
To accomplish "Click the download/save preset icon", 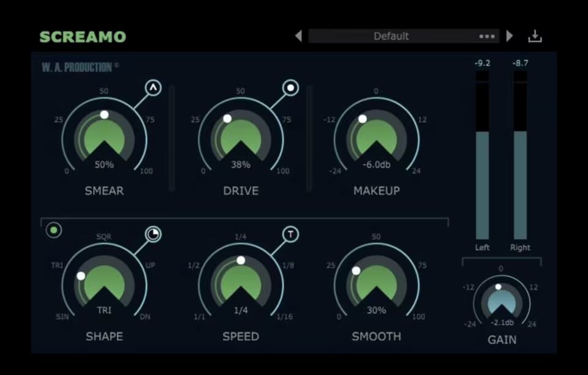I will pos(535,36).
